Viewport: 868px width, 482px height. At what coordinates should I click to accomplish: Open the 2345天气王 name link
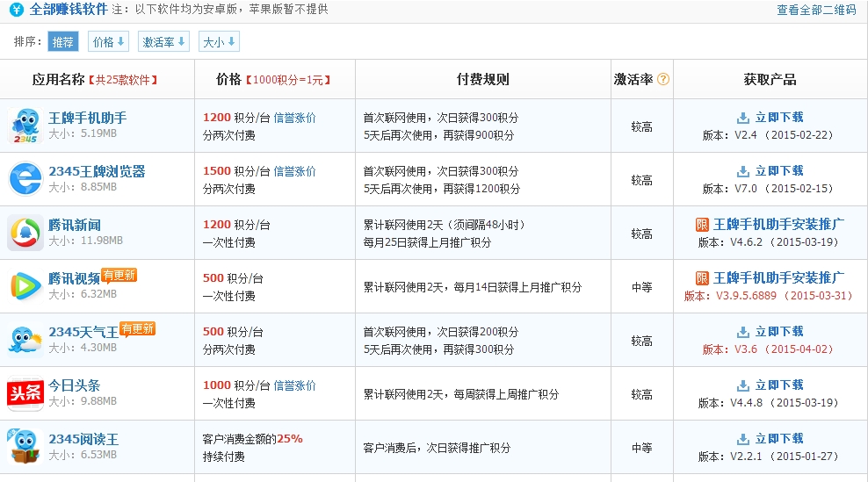coord(83,332)
